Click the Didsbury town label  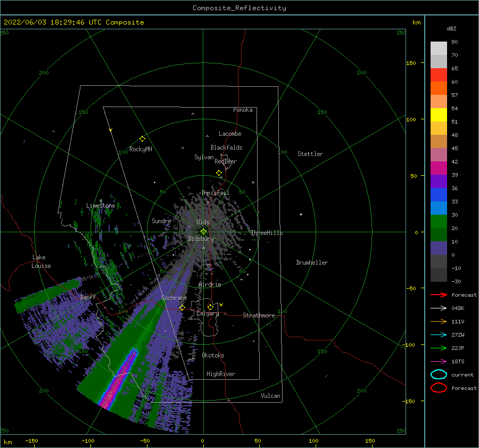[201, 239]
